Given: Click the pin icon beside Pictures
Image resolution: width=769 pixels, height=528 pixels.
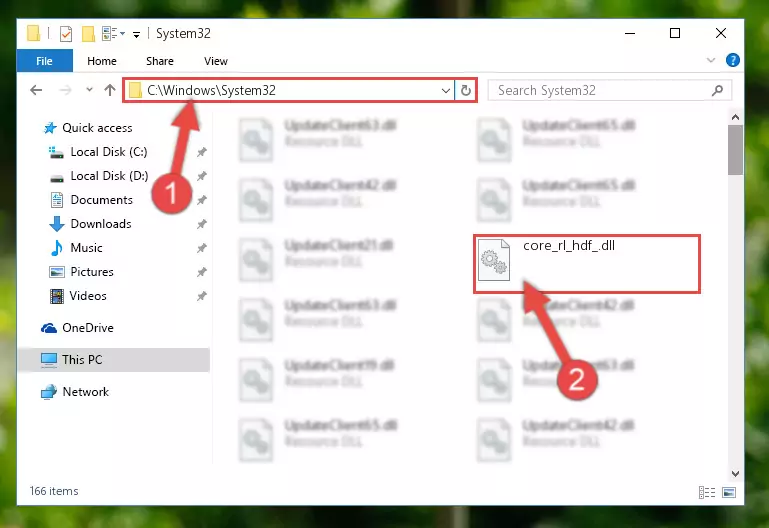Looking at the screenshot, I should click(x=202, y=272).
